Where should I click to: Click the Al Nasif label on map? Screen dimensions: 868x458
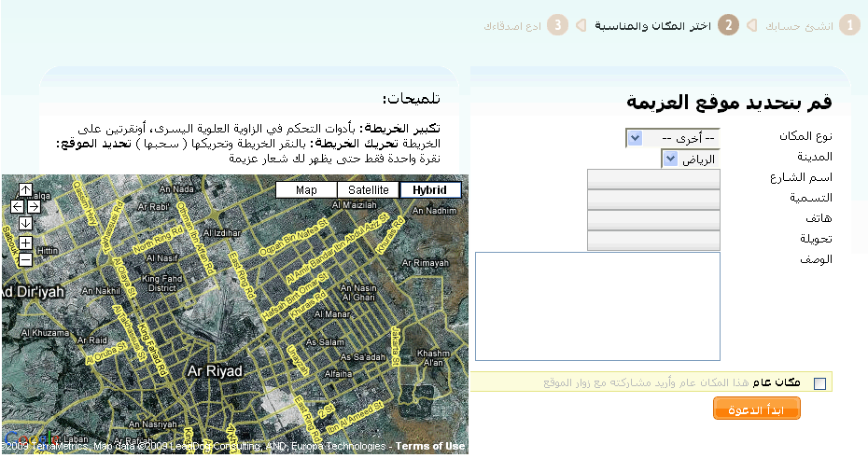pos(162,257)
